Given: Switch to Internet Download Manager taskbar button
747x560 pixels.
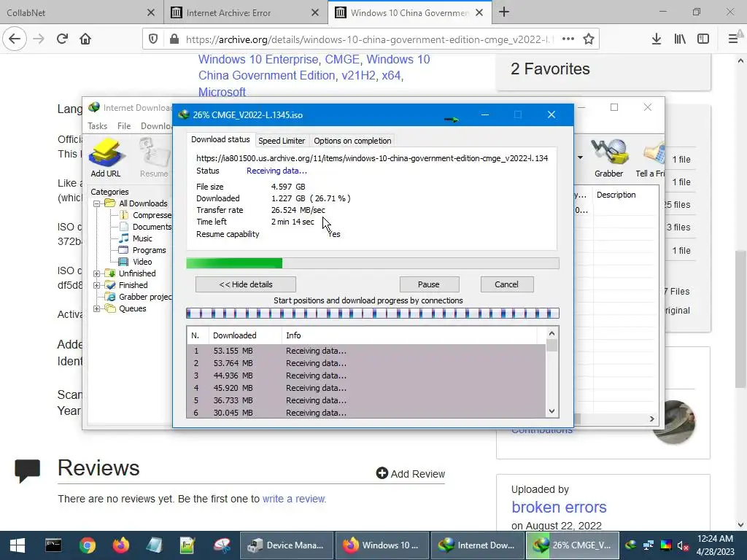Looking at the screenshot, I should (x=477, y=545).
